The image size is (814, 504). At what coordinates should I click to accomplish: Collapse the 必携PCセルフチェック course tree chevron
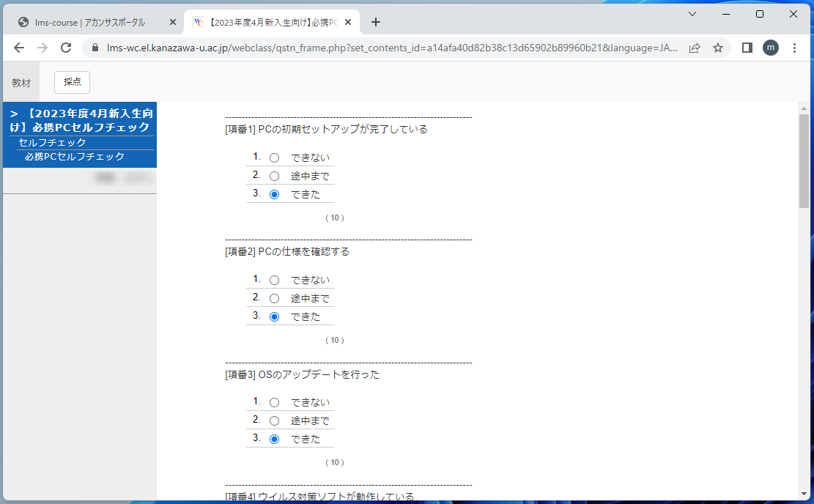click(x=13, y=114)
